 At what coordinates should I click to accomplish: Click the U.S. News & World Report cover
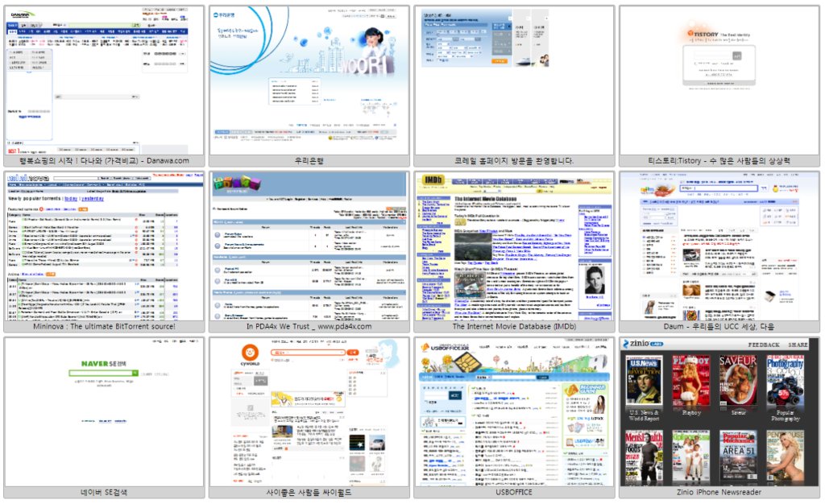point(644,381)
